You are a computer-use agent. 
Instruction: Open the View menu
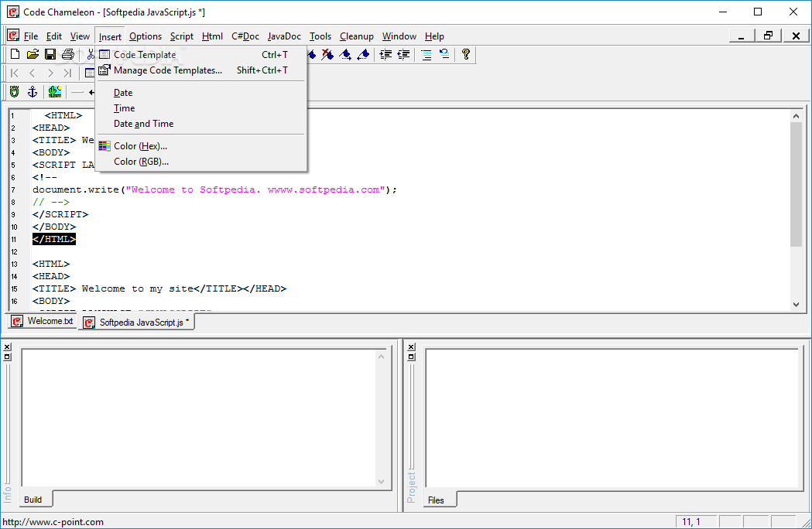pos(80,36)
